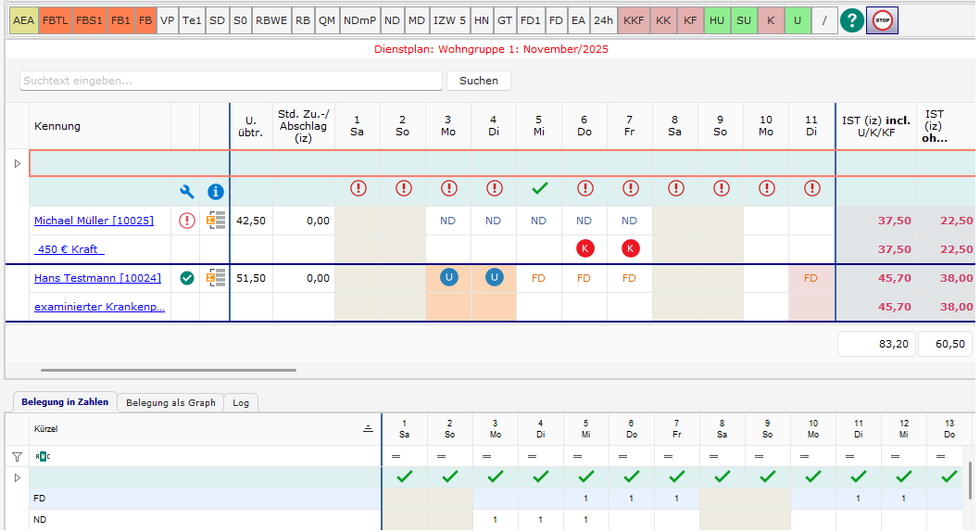Click the blue wrench settings icon
The width and height of the screenshot is (980, 532).
coord(187,192)
